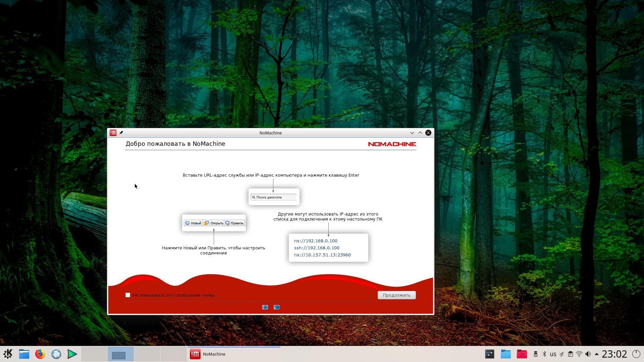
Task: Check 'Не показывать это сообщение снова' box
Action: 128,295
